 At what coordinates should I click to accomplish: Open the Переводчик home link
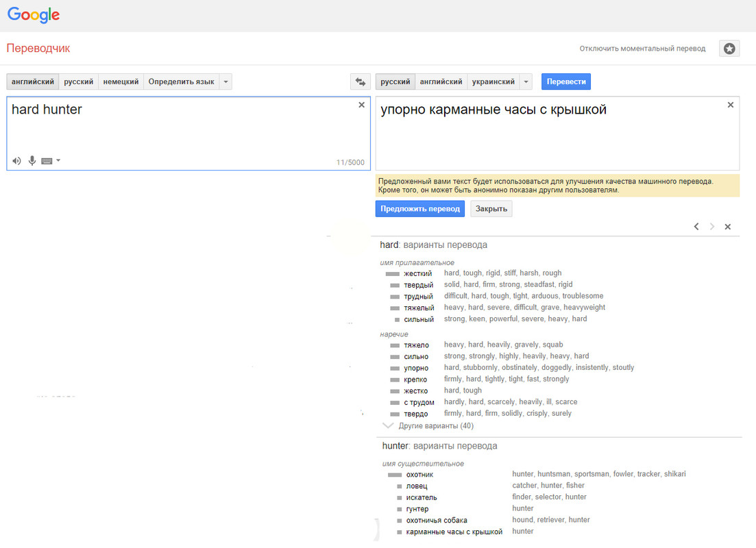[x=38, y=48]
